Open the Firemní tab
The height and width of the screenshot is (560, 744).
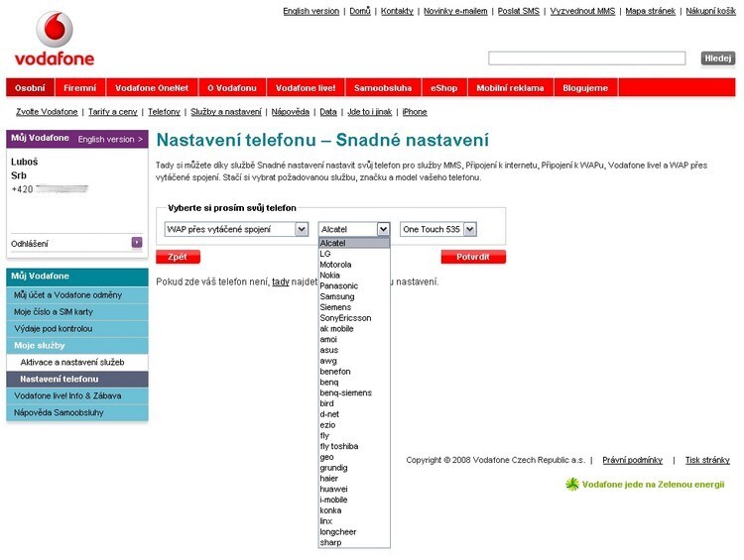tap(79, 88)
